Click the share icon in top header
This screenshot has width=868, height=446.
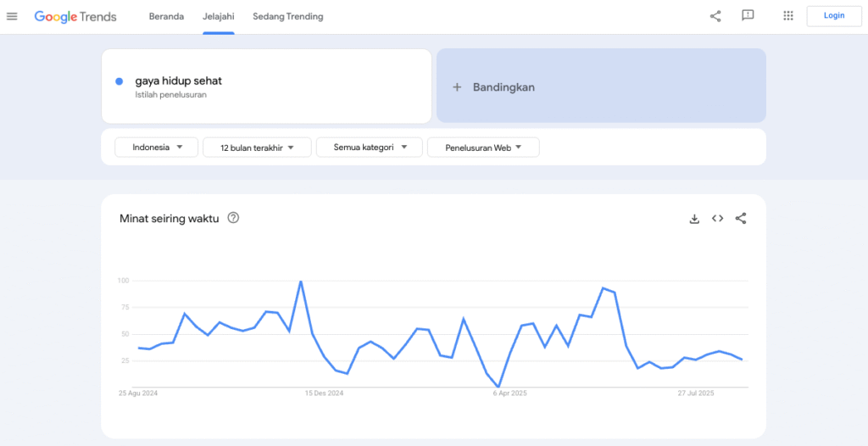[x=715, y=16]
